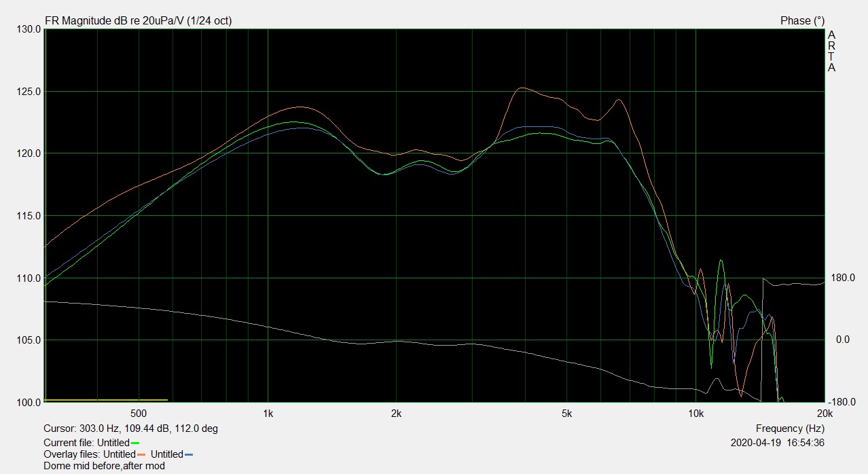Click the '2k' frequency axis label
The width and height of the screenshot is (868, 474).
click(x=397, y=413)
